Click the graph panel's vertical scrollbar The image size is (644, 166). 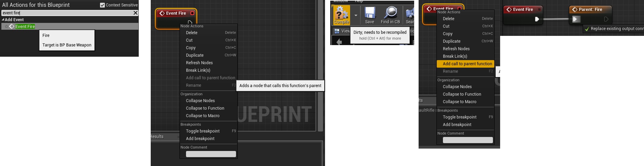[321, 65]
